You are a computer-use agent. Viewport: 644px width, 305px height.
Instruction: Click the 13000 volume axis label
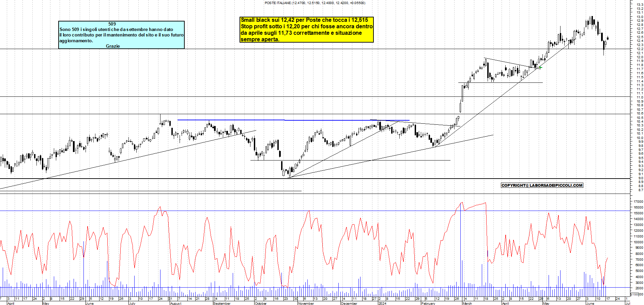(x=638, y=225)
